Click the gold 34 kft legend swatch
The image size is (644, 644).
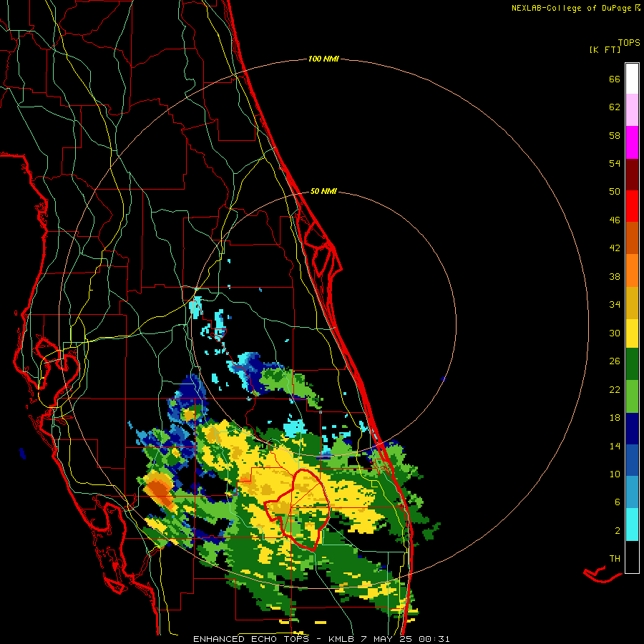[632, 303]
